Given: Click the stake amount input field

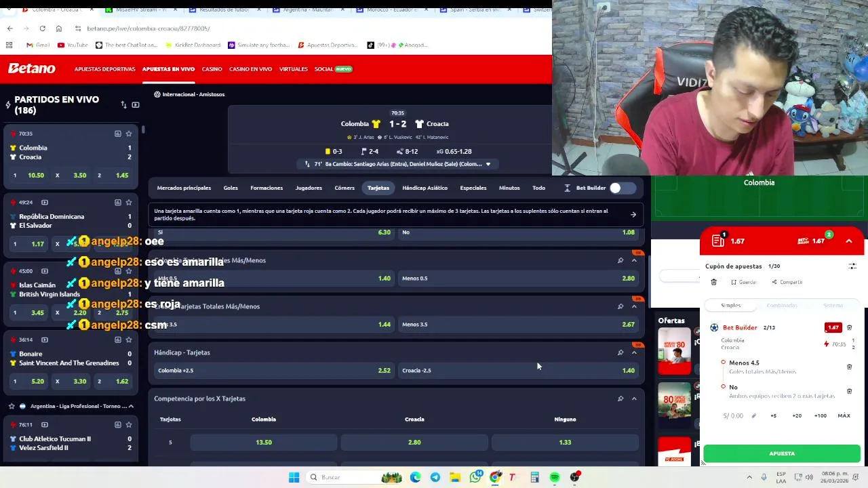Looking at the screenshot, I should 734,415.
